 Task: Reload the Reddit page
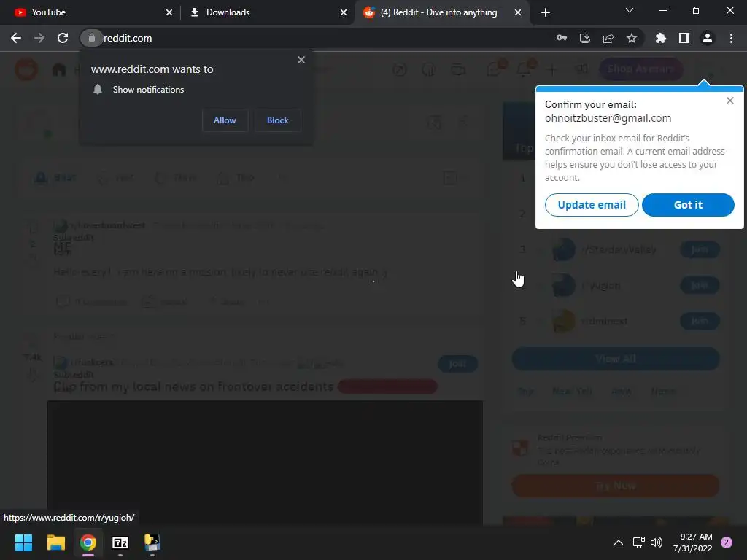coord(63,38)
